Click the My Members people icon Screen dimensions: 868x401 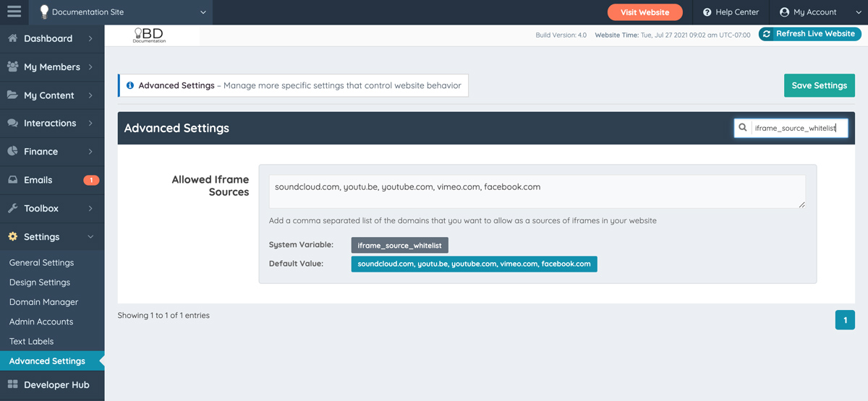point(12,66)
